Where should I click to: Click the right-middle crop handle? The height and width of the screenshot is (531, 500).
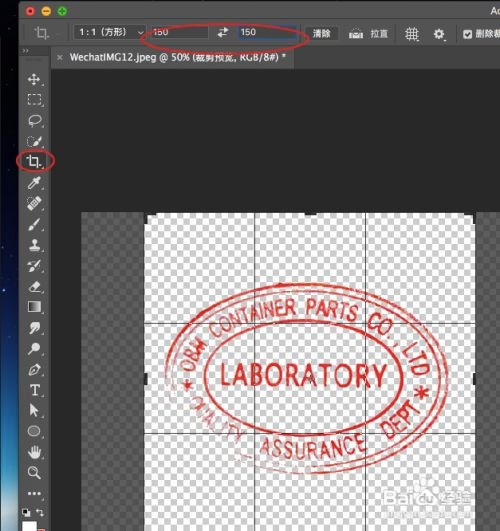[x=474, y=379]
